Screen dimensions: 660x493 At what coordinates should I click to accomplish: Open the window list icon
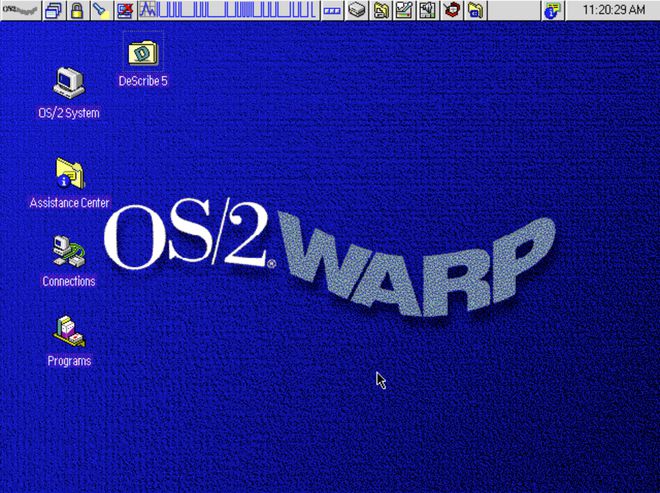pos(53,10)
